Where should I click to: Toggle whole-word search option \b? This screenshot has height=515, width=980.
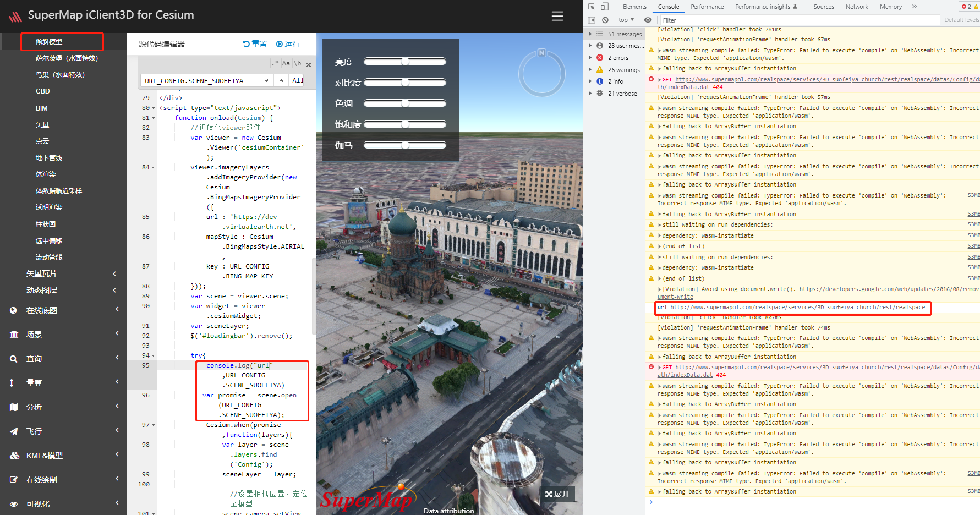pyautogui.click(x=297, y=64)
